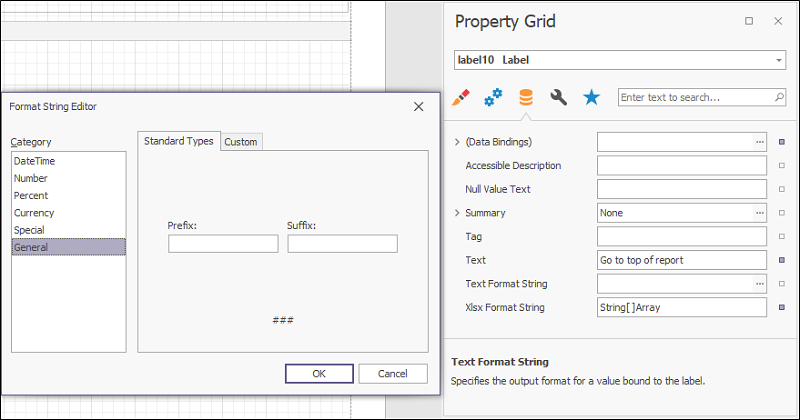Click the property marker beside Null Value Text
The height and width of the screenshot is (420, 800).
[782, 189]
